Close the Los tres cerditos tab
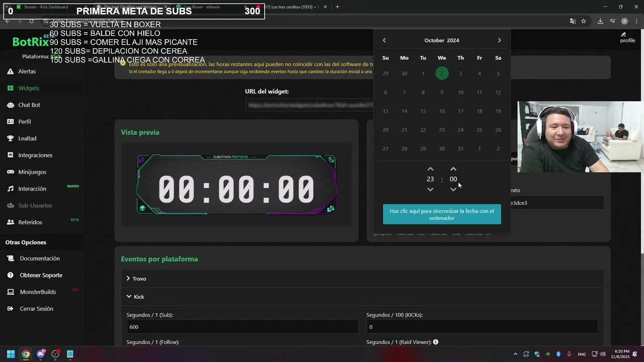This screenshot has height=362, width=644. [x=325, y=7]
